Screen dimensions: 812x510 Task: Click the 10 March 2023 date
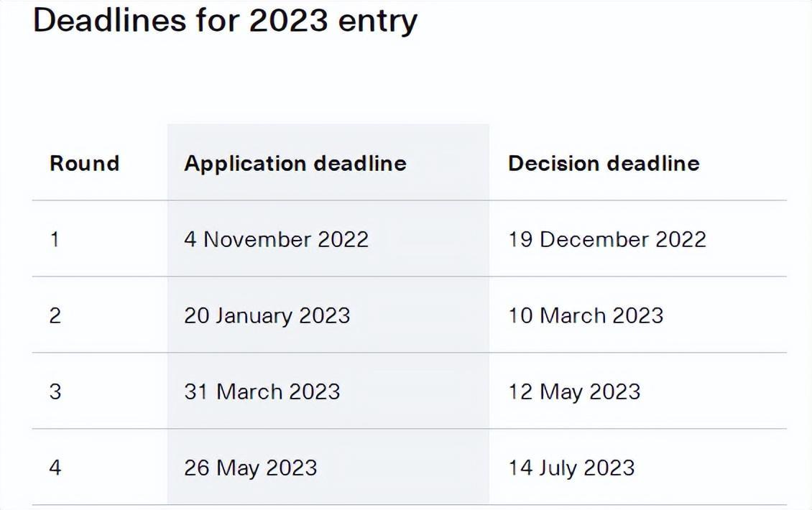(x=586, y=316)
